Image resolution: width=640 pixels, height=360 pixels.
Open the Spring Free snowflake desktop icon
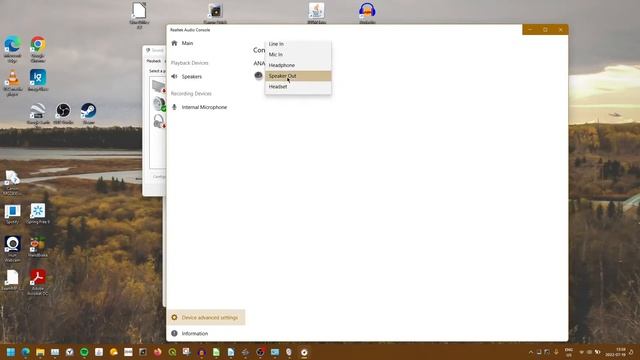tap(38, 213)
